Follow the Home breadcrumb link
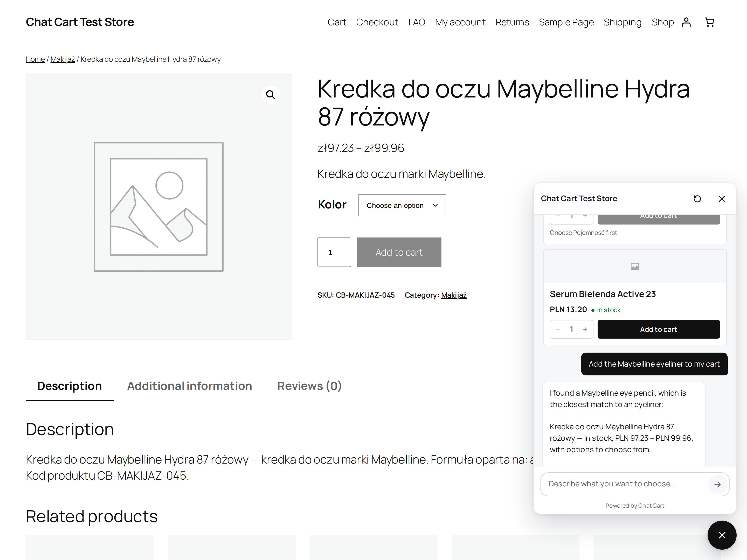747x560 pixels. point(35,59)
